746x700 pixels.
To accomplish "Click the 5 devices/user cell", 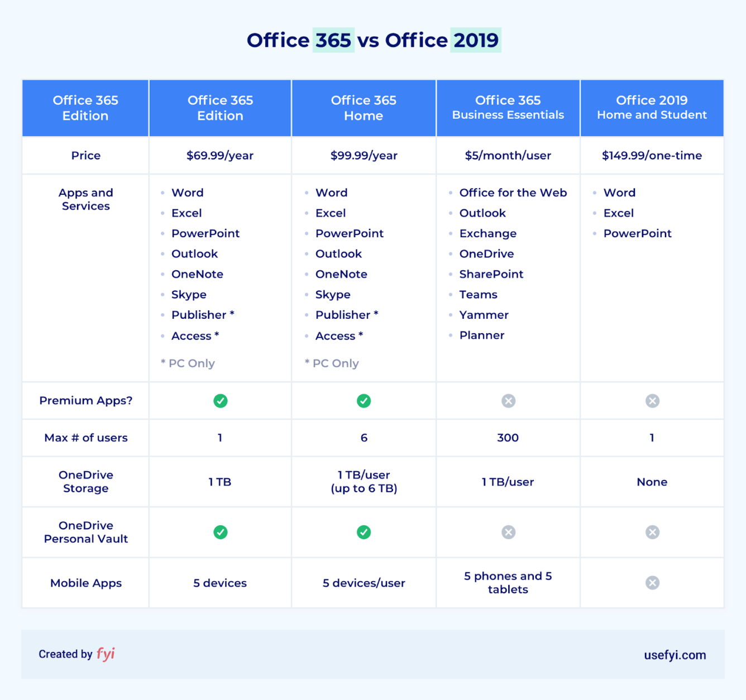I will pos(364,583).
